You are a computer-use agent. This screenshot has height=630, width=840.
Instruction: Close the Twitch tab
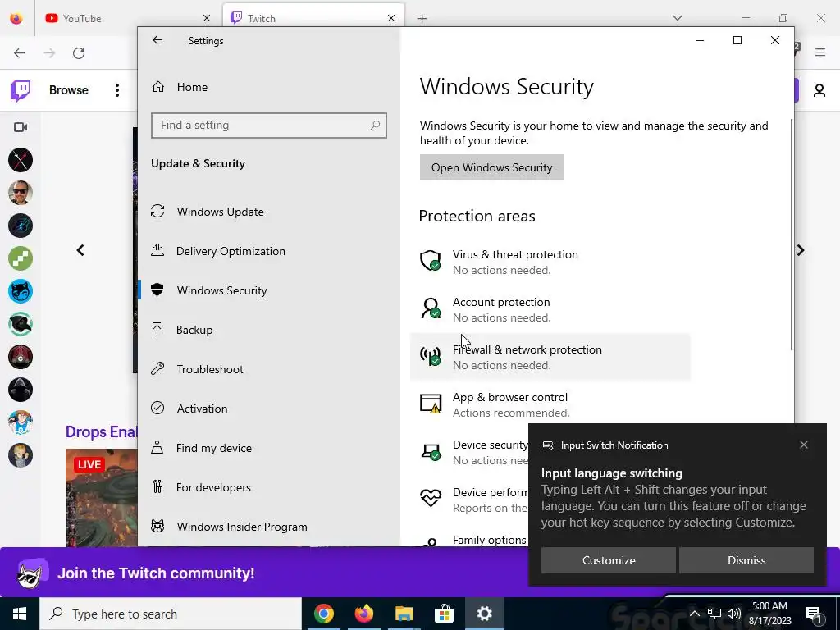(391, 19)
